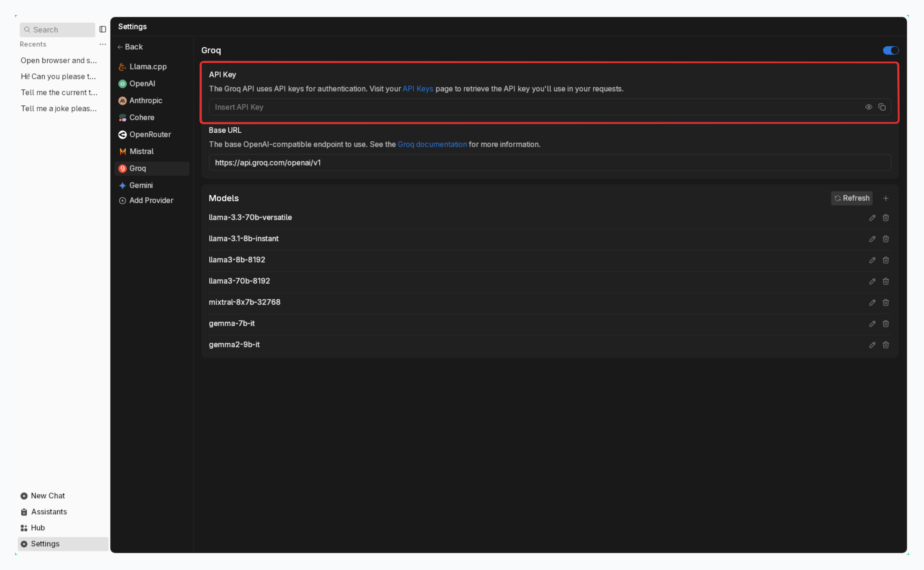Image resolution: width=924 pixels, height=570 pixels.
Task: Go Back from provider settings
Action: tap(131, 47)
